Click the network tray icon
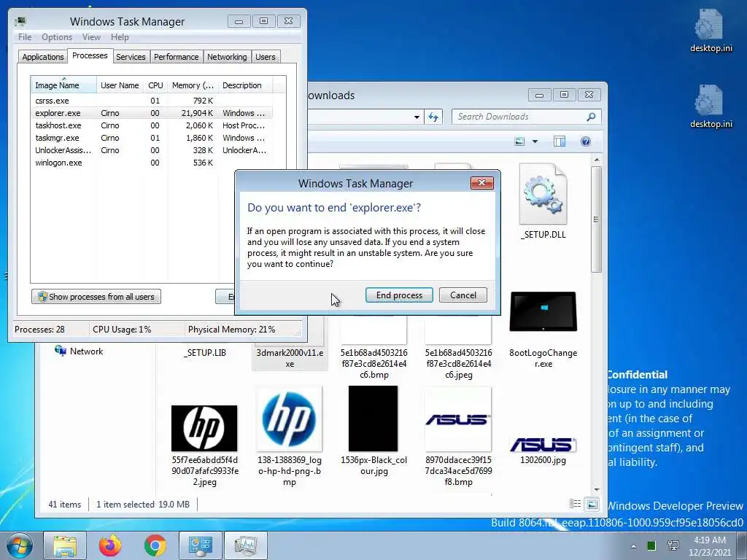The width and height of the screenshot is (747, 560). click(673, 545)
